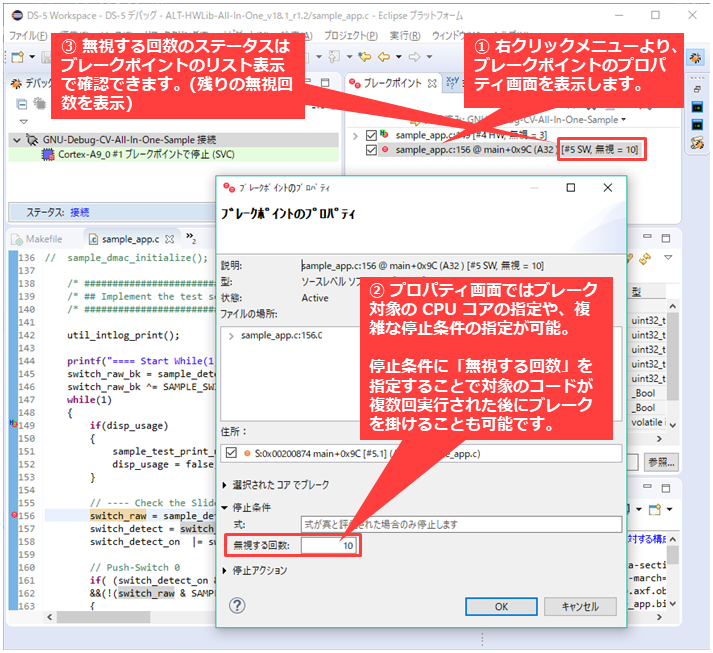This screenshot has height=653, width=713.
Task: Expand the 選択されたコアでブレーク section
Action: coord(225,485)
